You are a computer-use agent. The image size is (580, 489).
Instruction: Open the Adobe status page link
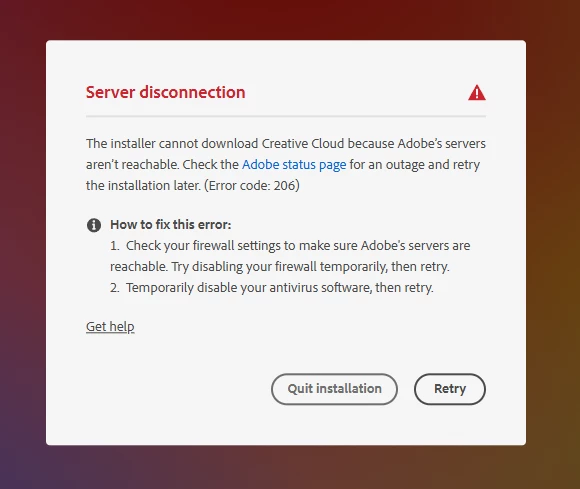tap(294, 165)
